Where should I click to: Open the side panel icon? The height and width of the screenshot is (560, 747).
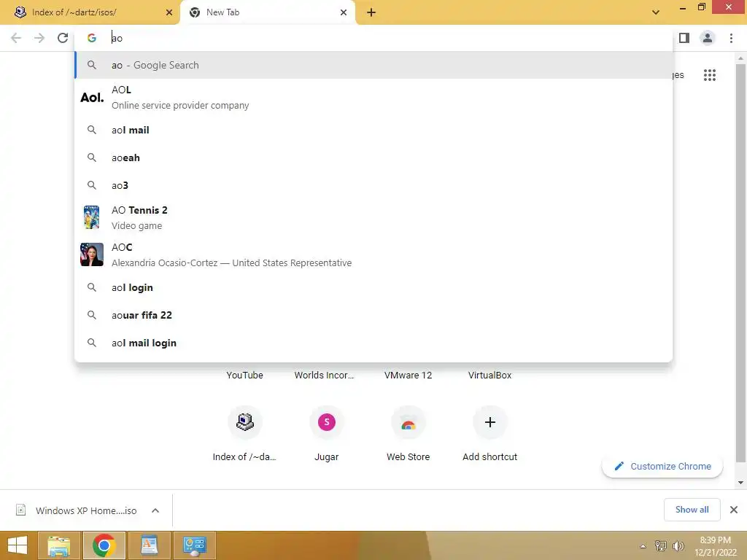coord(684,38)
